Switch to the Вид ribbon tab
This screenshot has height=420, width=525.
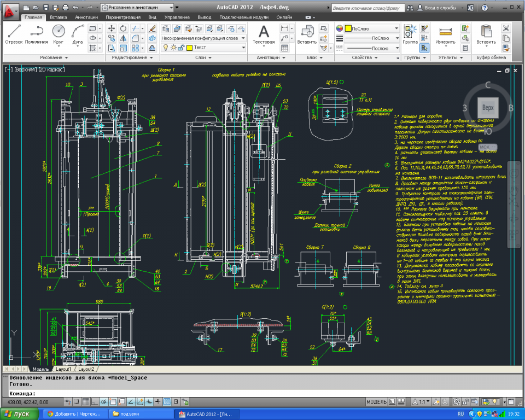click(153, 17)
